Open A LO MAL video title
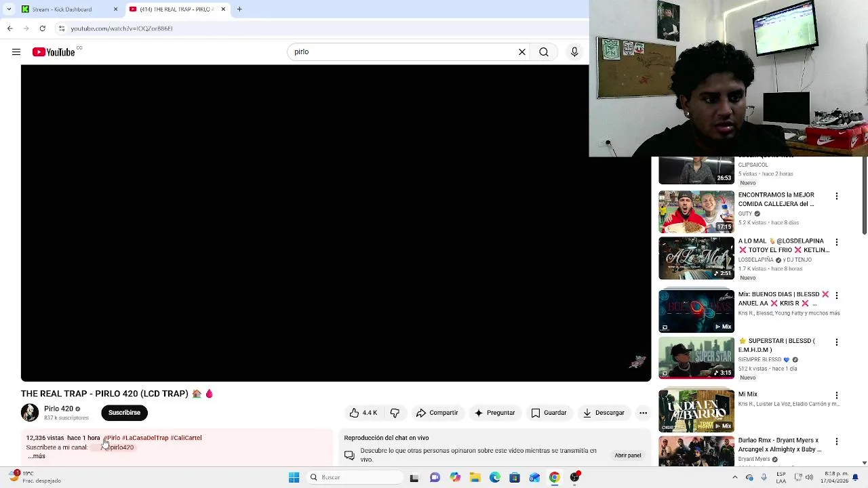868x488 pixels. pyautogui.click(x=783, y=245)
